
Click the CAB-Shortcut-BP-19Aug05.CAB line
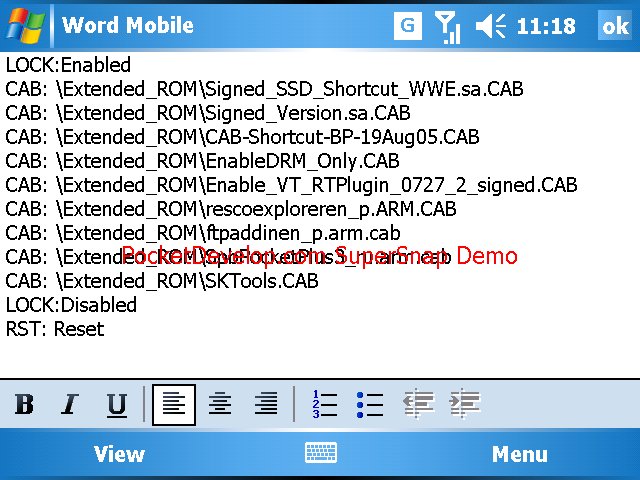click(242, 137)
